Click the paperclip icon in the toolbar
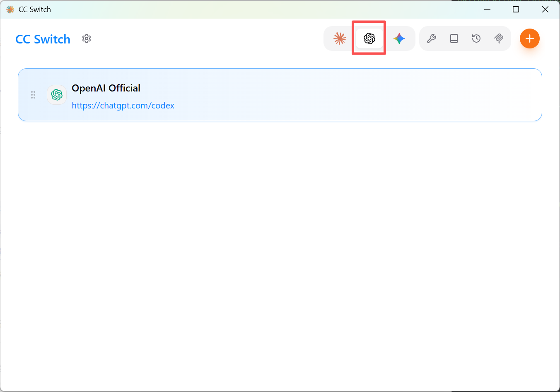The width and height of the screenshot is (560, 392). click(x=499, y=38)
